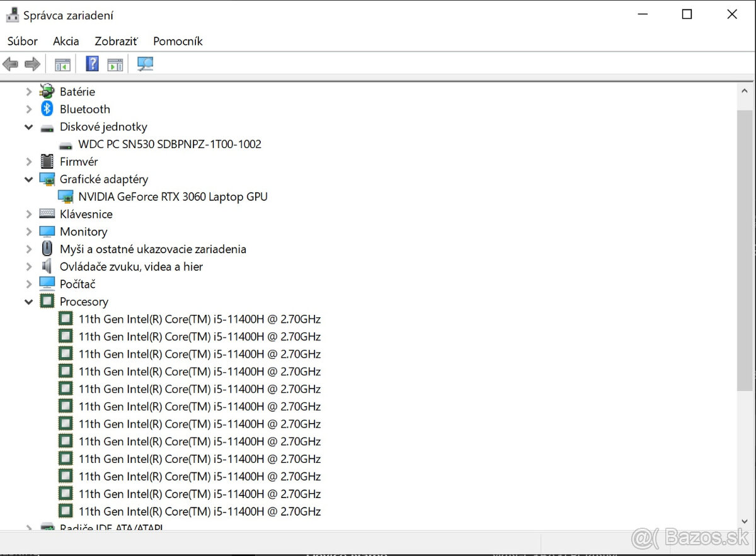Open Help using the blue question mark toolbar icon
Viewport: 756px width, 556px height.
tap(91, 63)
